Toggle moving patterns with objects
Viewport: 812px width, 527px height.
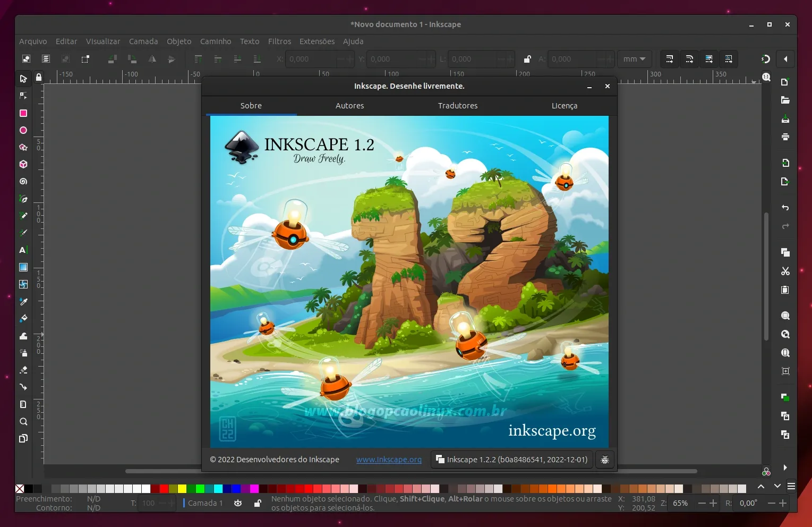729,59
